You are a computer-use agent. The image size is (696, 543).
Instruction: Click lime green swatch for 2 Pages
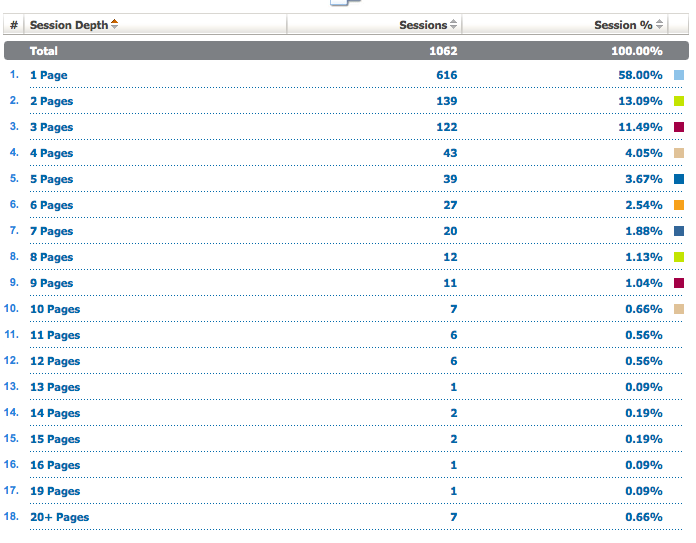coord(679,101)
